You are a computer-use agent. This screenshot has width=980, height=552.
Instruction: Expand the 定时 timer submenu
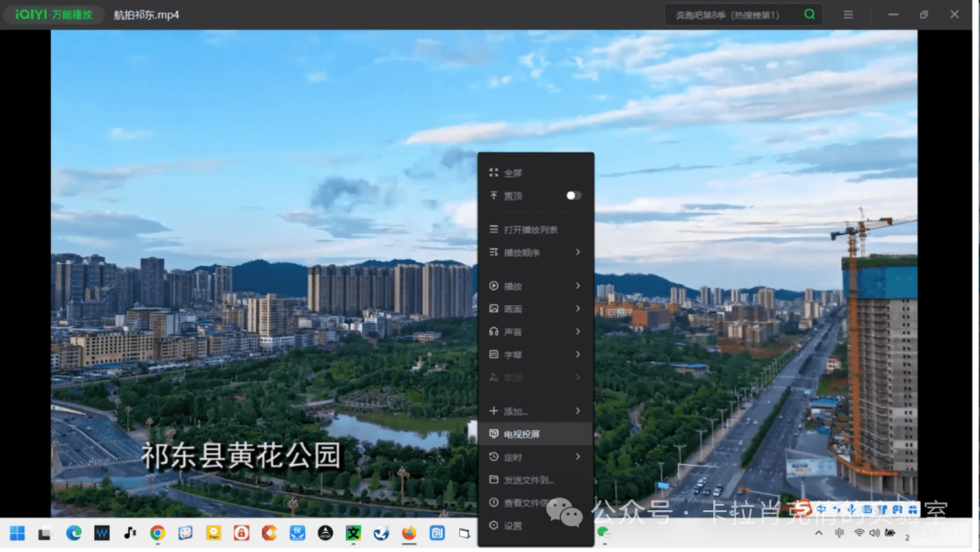(x=535, y=457)
